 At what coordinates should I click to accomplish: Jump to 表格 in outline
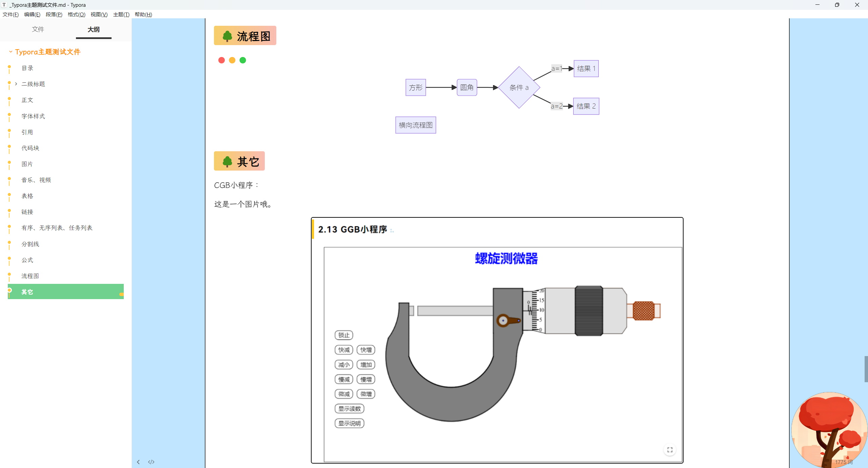point(27,196)
